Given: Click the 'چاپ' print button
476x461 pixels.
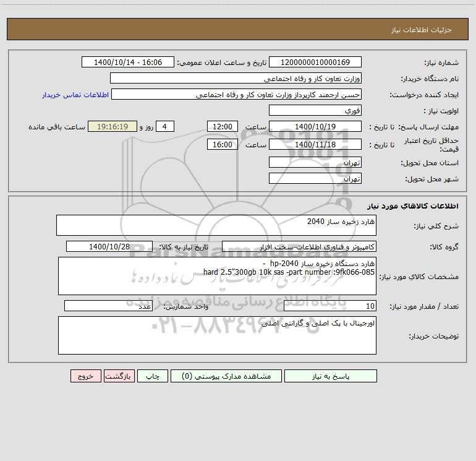Looking at the screenshot, I should pyautogui.click(x=153, y=376).
